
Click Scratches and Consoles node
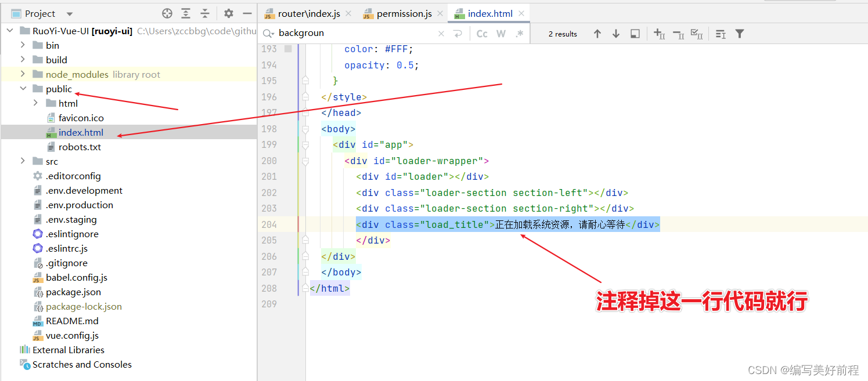click(x=82, y=364)
